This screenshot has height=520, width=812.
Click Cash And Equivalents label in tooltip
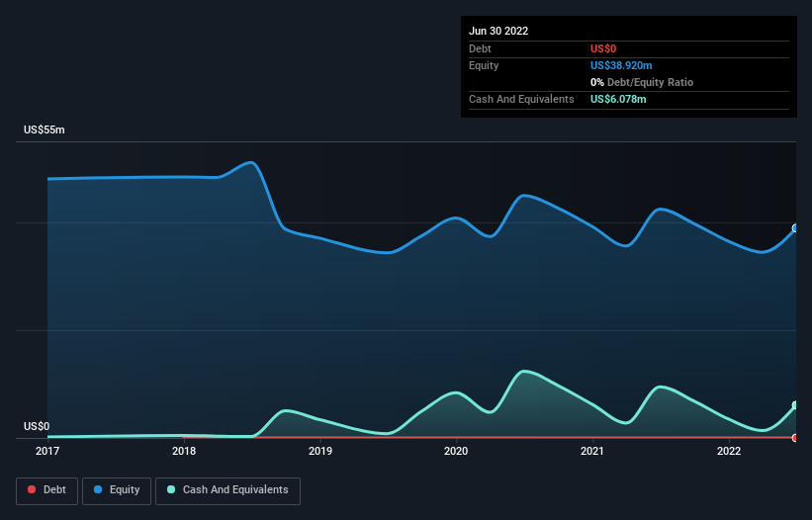(521, 99)
